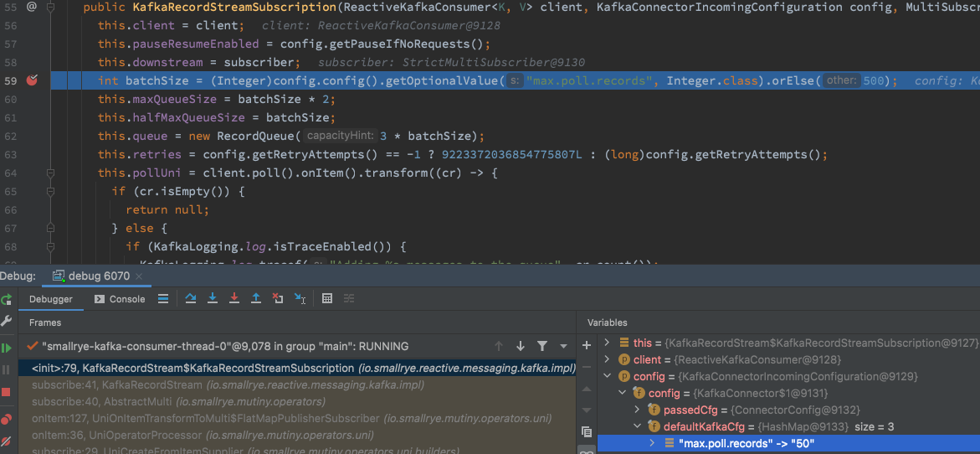Add a new watch with plus icon
The image size is (980, 454).
pyautogui.click(x=587, y=345)
